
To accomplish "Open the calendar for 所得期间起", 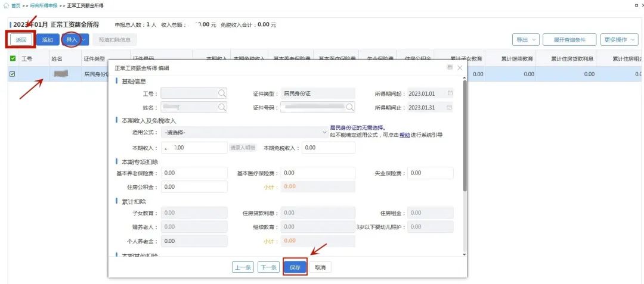I will pyautogui.click(x=450, y=93).
